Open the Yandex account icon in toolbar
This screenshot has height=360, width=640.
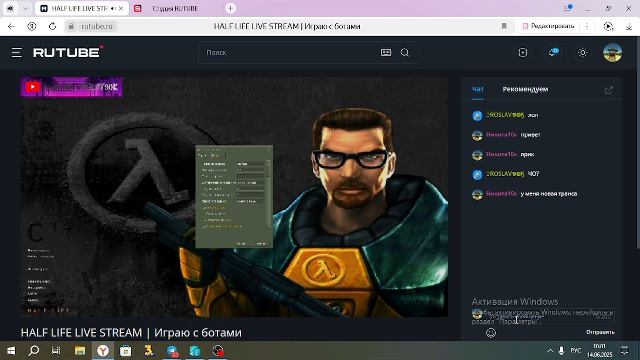pos(32,27)
